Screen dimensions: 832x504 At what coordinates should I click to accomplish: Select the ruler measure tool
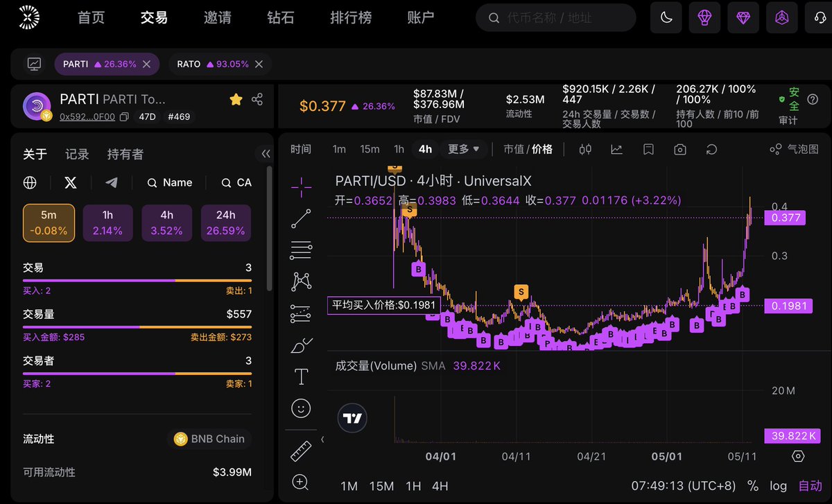(301, 451)
